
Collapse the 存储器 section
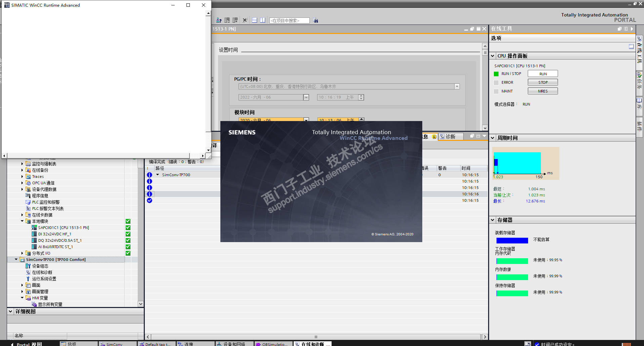pyautogui.click(x=492, y=220)
